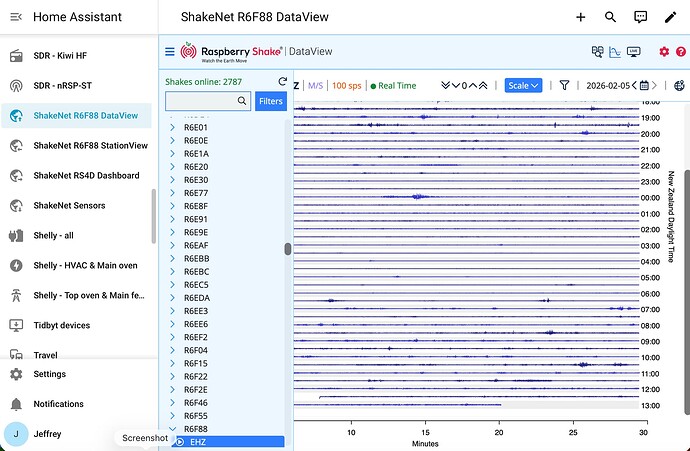
Task: Click the refresh shakes list icon
Action: (x=282, y=82)
